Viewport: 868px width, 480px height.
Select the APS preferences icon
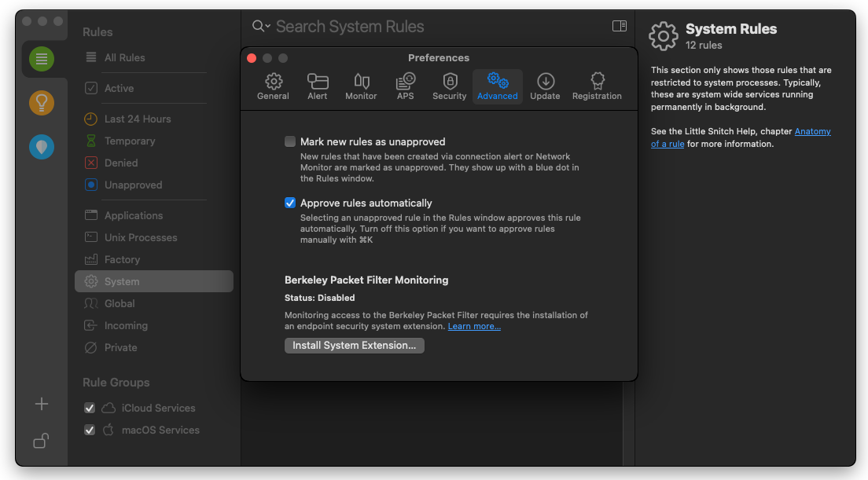click(405, 86)
